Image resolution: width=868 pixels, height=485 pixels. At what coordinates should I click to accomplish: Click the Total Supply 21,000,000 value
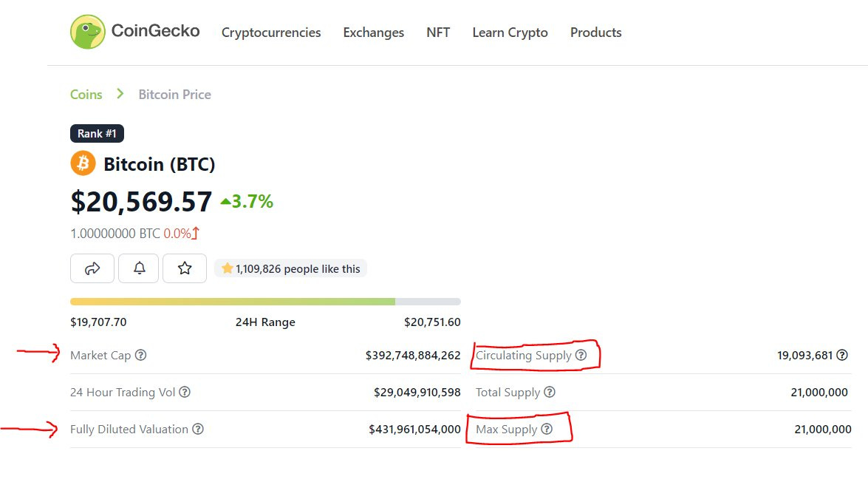pyautogui.click(x=819, y=393)
